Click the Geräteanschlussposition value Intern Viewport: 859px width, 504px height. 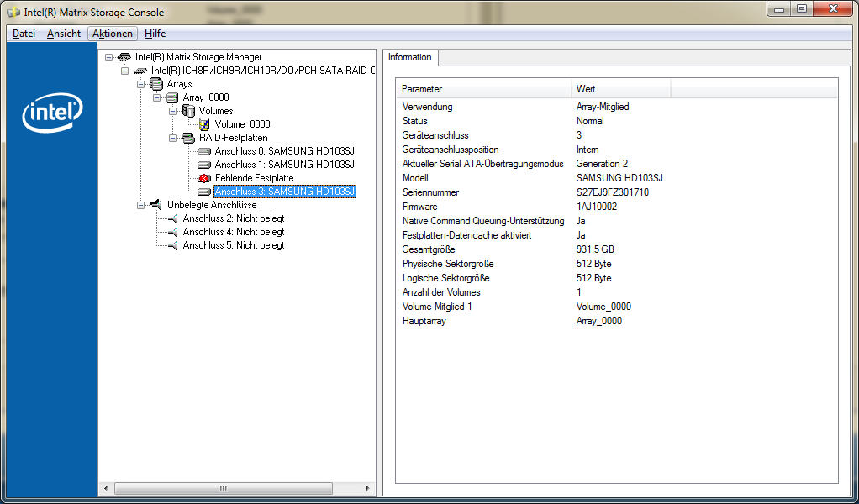click(x=588, y=150)
